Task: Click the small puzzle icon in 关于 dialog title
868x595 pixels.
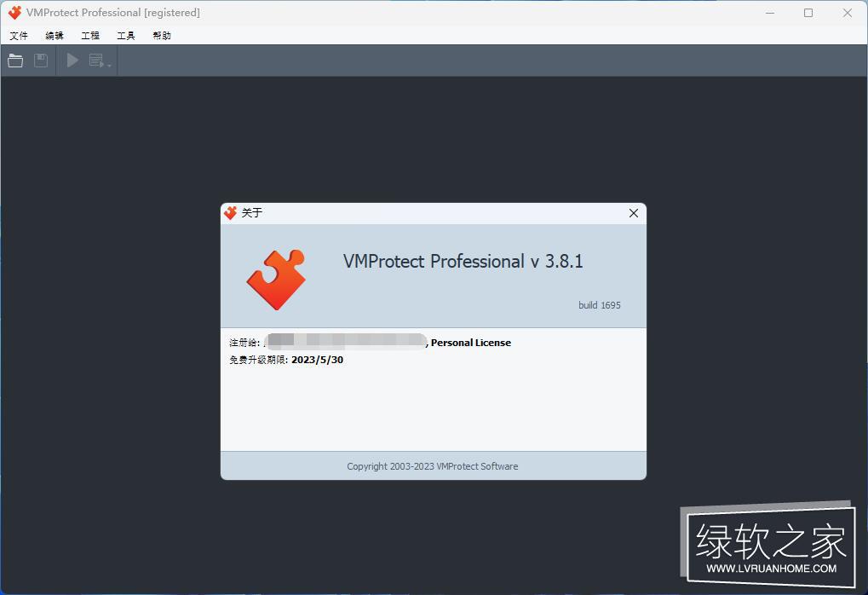Action: click(x=230, y=213)
